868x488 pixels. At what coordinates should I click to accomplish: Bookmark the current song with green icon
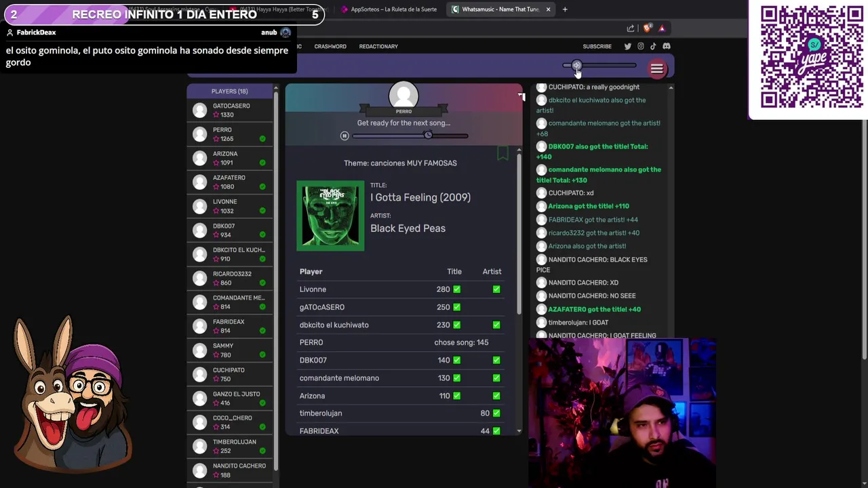(502, 152)
